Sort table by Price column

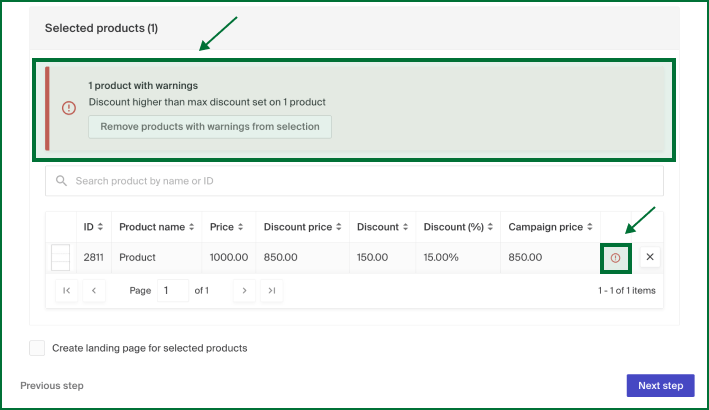(227, 227)
